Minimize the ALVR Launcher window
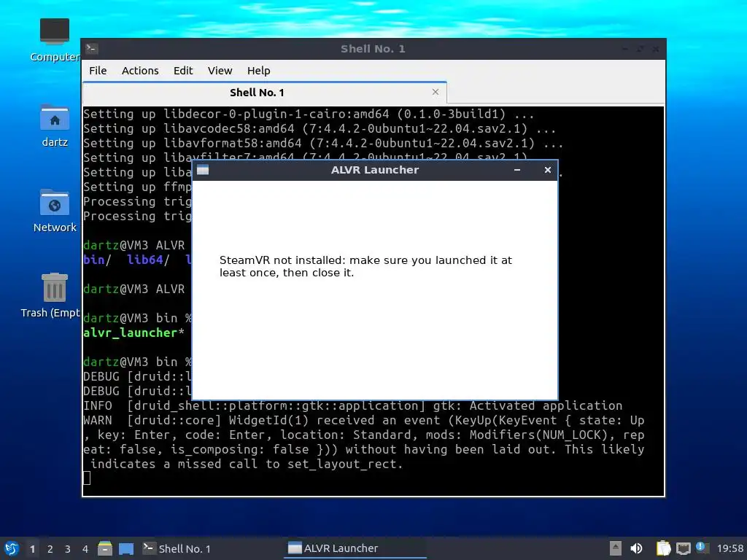This screenshot has height=560, width=747. tap(517, 170)
